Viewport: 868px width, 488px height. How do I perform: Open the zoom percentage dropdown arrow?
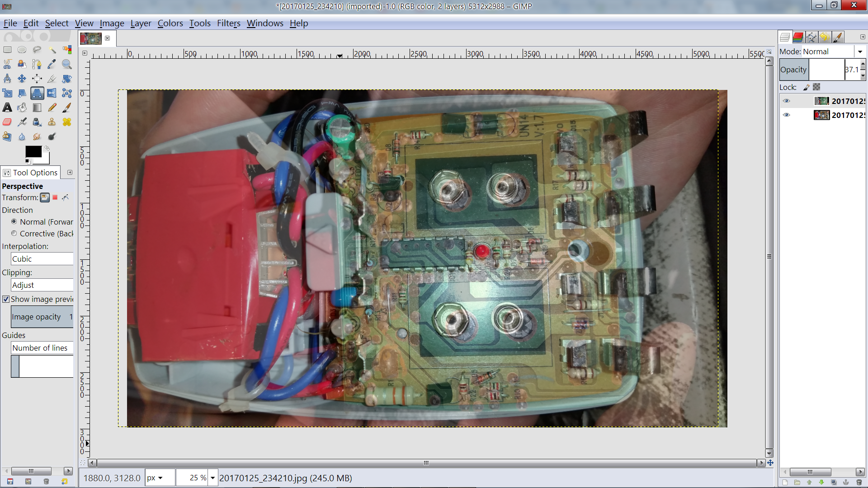pos(212,478)
